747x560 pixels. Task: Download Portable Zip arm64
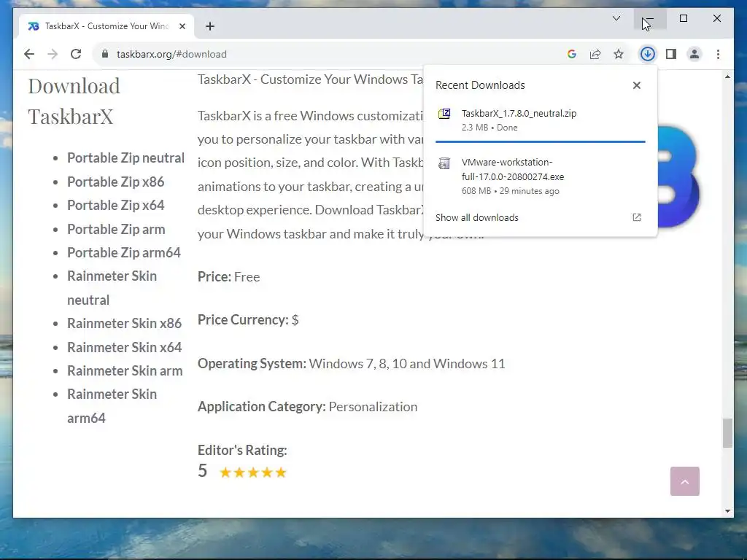pos(124,253)
